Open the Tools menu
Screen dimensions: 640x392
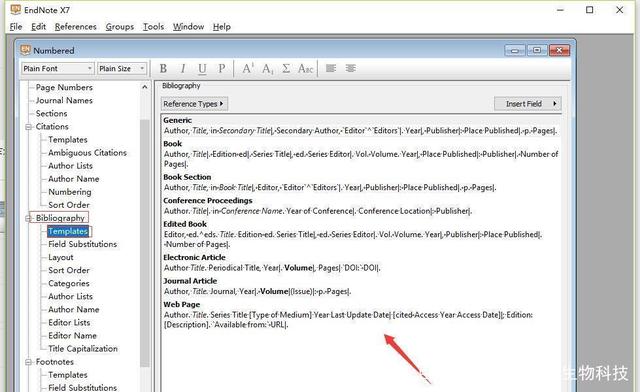[153, 27]
